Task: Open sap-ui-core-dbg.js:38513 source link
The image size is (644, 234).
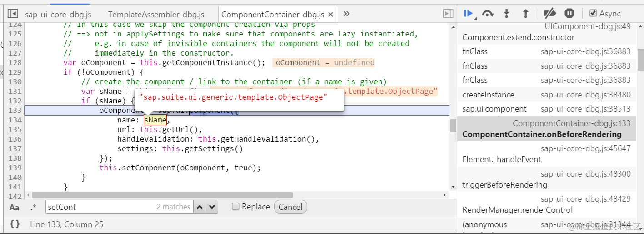Action: tap(586, 109)
